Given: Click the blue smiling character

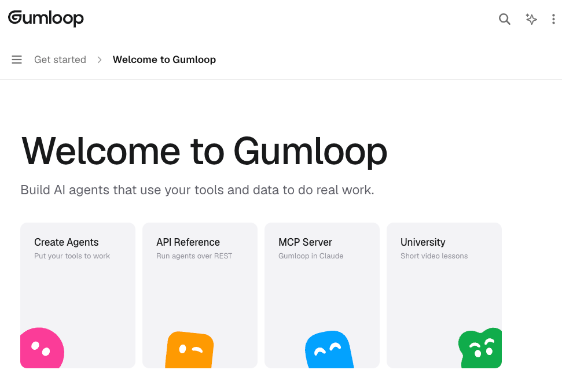Looking at the screenshot, I should 329,349.
